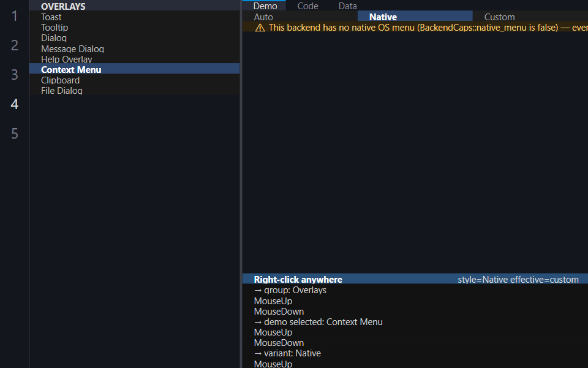Open the Clipboard demo

pyautogui.click(x=134, y=80)
